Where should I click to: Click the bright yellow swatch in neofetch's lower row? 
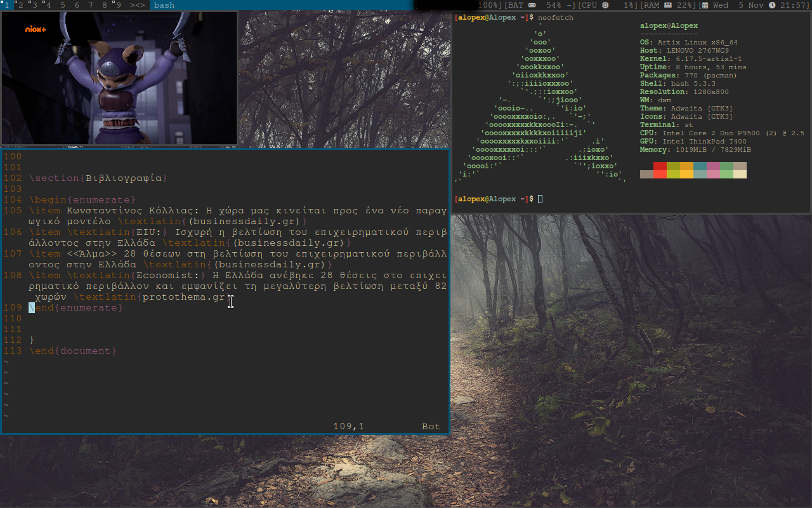pyautogui.click(x=686, y=175)
